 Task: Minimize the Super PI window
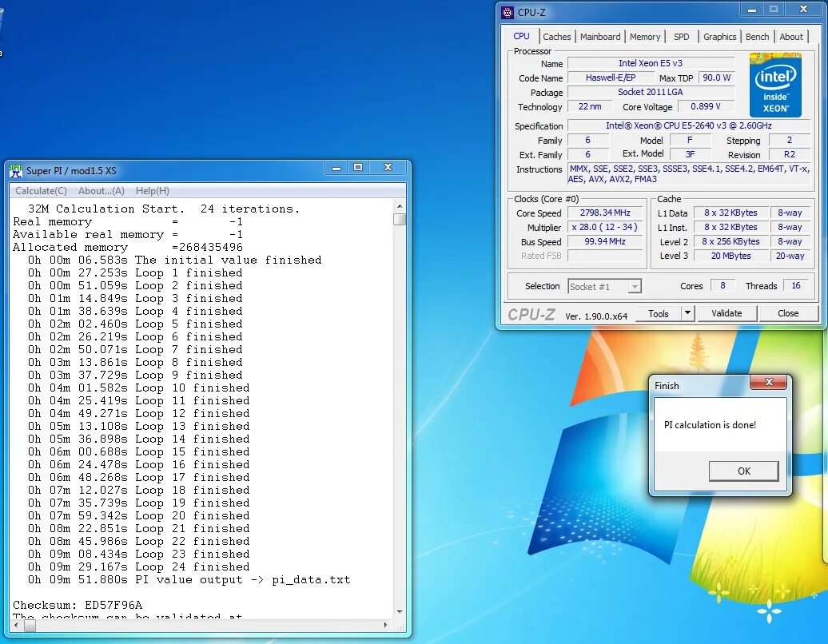[336, 168]
